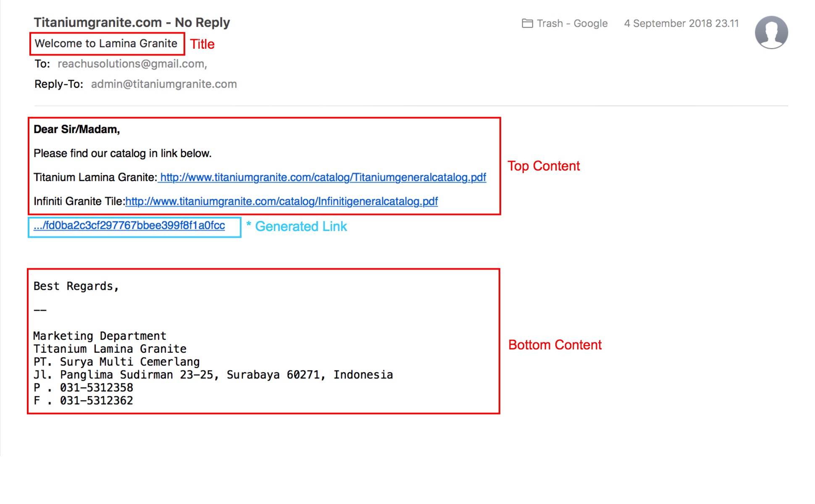
Task: Open the Infinitigeneralcatalog.pdf link
Action: (281, 201)
